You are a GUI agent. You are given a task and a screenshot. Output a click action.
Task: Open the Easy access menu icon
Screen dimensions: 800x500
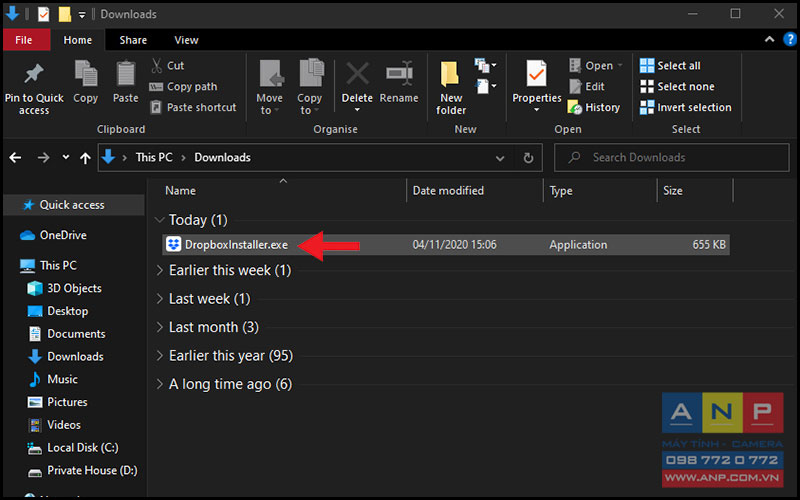[x=485, y=86]
